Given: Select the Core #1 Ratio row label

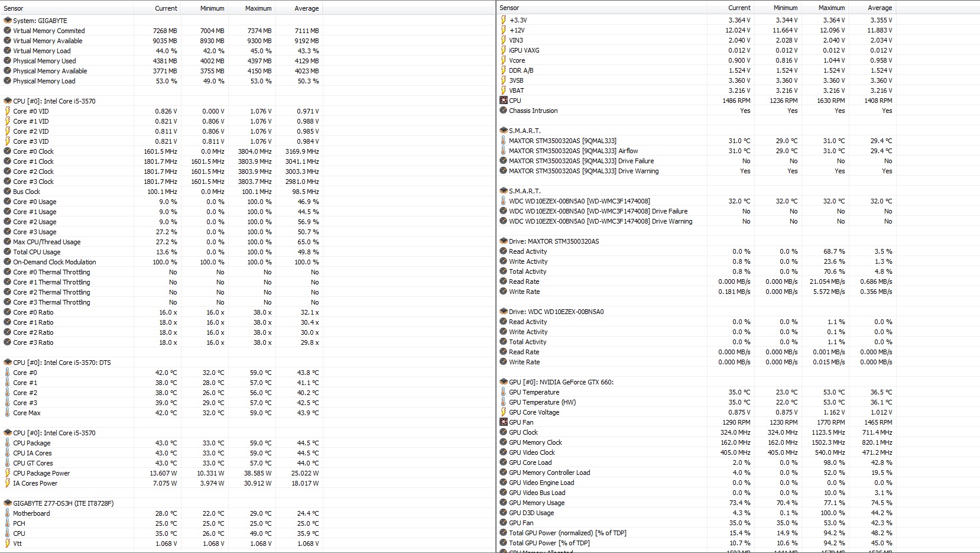Looking at the screenshot, I should [33, 322].
